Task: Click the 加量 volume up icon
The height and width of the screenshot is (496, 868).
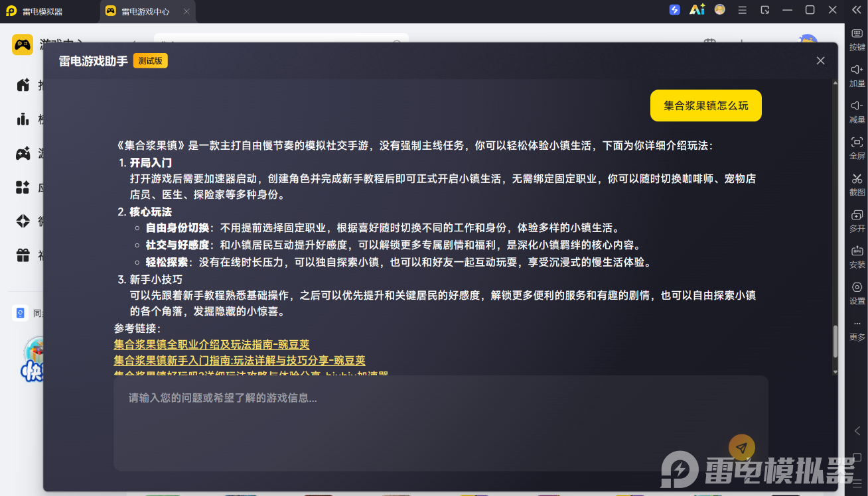Action: 857,76
